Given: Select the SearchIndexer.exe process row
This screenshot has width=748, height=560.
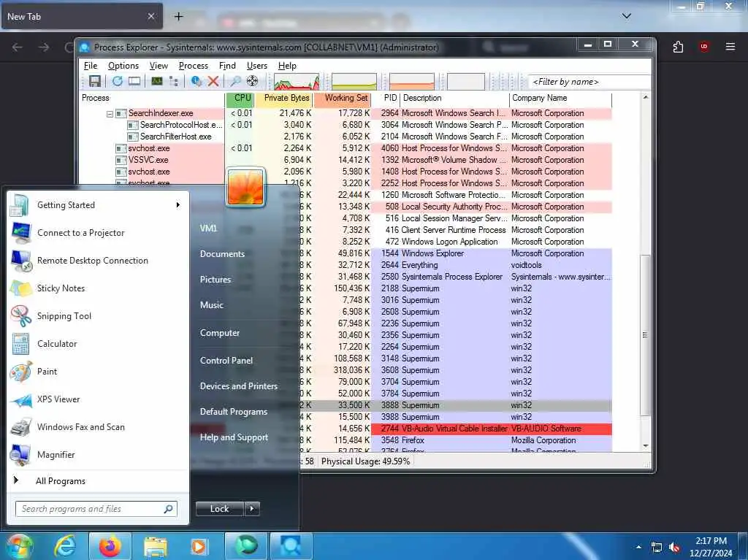Looking at the screenshot, I should point(346,113).
